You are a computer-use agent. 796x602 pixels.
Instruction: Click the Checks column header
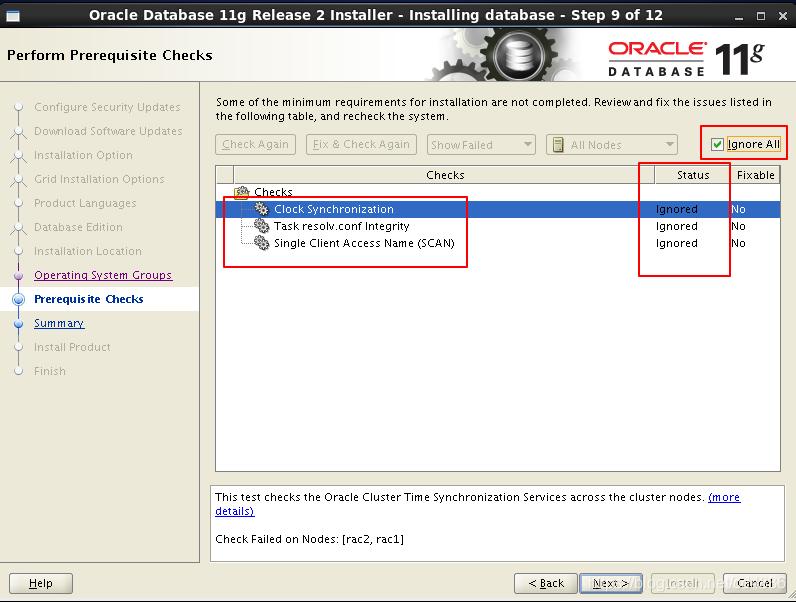445,175
